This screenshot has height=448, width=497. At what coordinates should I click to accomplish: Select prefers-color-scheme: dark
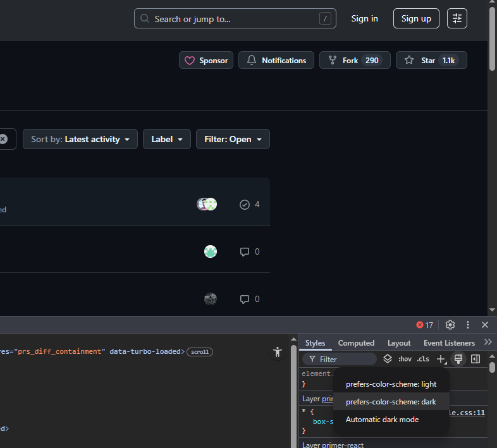[391, 402]
